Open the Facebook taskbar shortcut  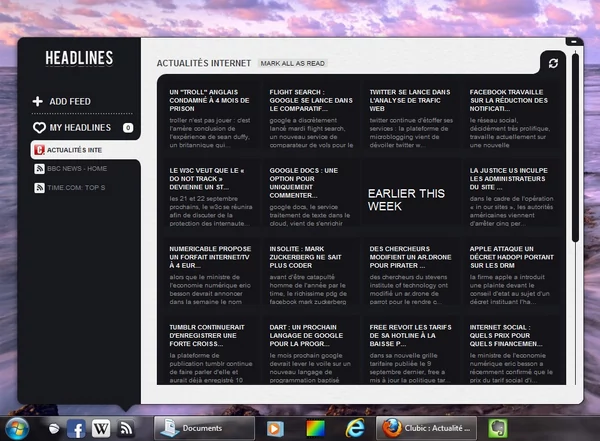coord(76,428)
